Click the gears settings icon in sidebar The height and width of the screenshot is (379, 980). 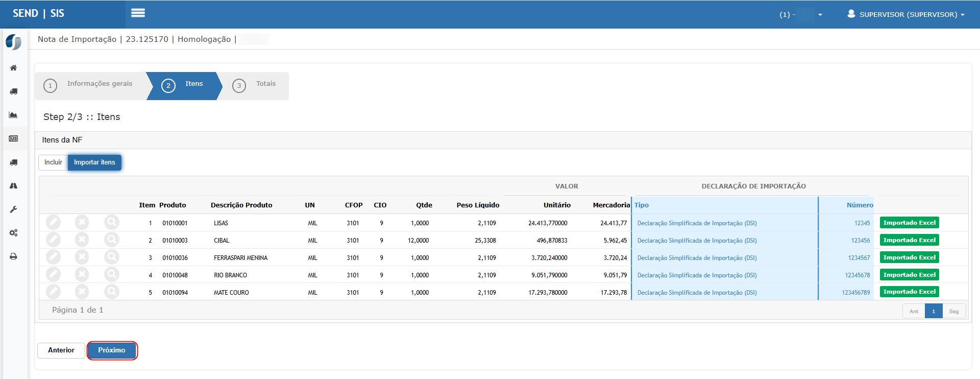14,233
